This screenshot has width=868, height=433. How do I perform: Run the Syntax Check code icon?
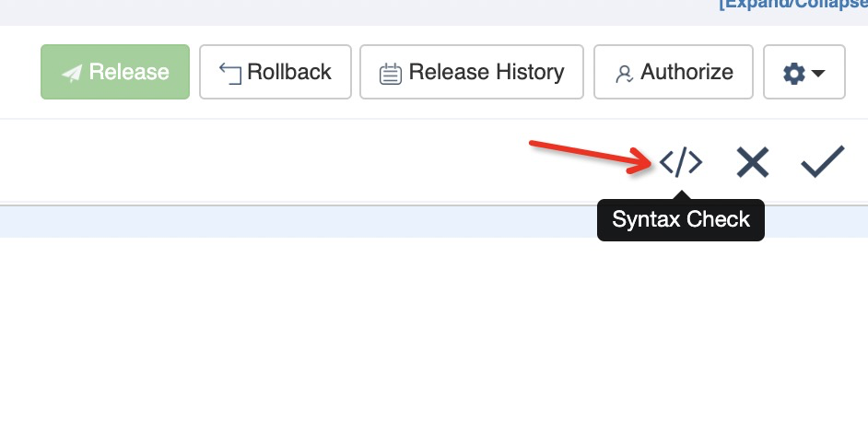pos(681,162)
